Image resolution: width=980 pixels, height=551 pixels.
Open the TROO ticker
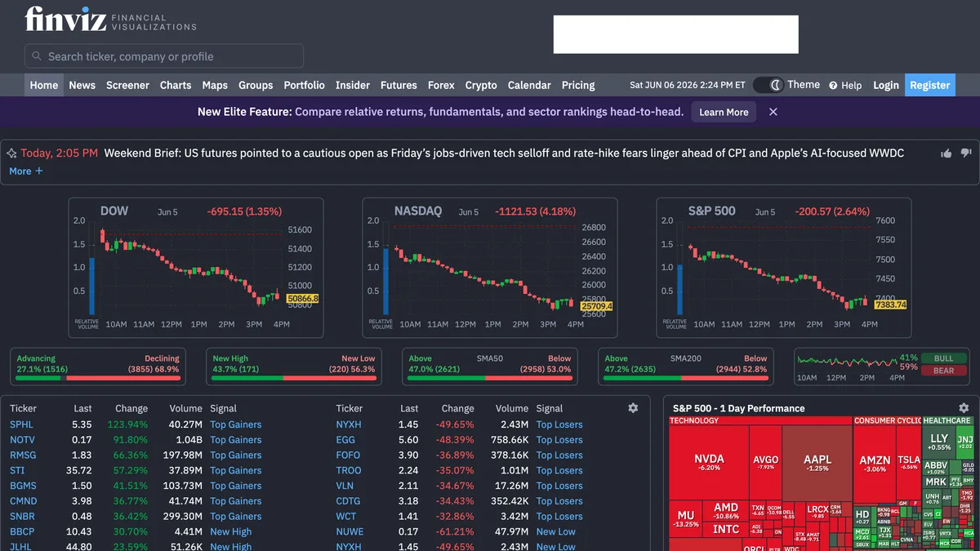click(x=349, y=470)
